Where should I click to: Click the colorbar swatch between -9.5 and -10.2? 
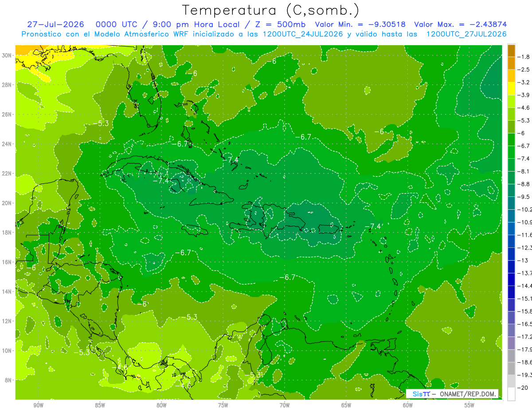pos(511,203)
